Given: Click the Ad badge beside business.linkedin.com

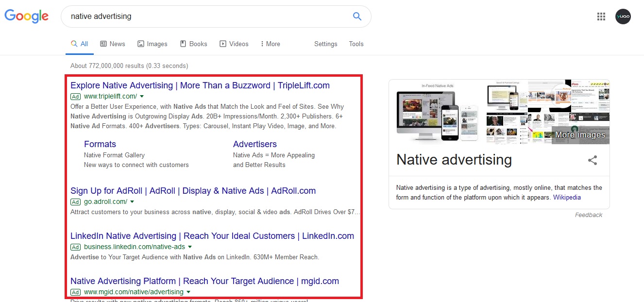Looking at the screenshot, I should [75, 247].
